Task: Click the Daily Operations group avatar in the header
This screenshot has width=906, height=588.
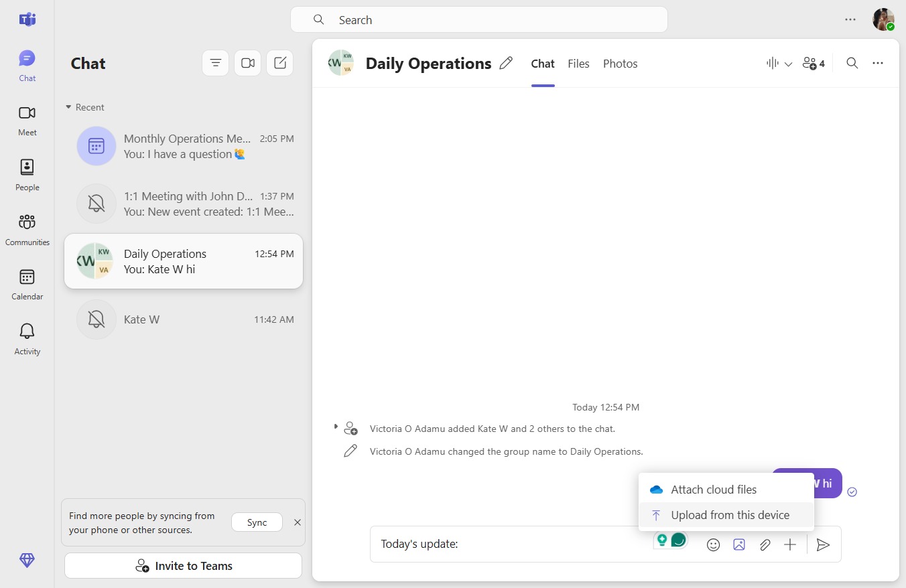Action: [340, 63]
